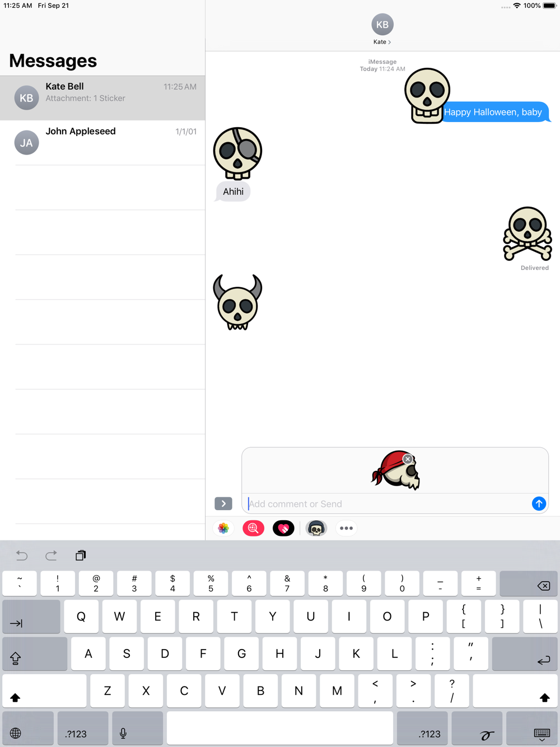Toggle the left Shift key
This screenshot has width=560, height=747.
pyautogui.click(x=45, y=691)
